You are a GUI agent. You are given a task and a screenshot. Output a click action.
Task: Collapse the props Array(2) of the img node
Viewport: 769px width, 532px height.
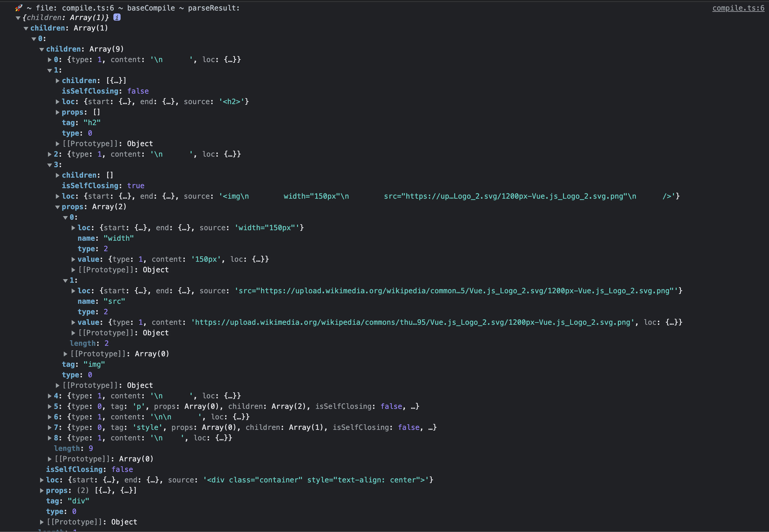58,207
